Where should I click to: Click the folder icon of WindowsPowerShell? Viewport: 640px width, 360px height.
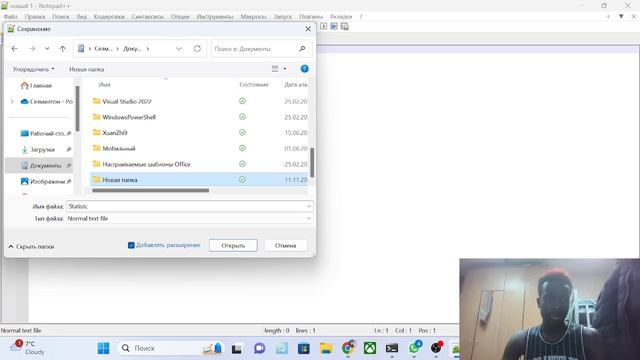[x=97, y=117]
